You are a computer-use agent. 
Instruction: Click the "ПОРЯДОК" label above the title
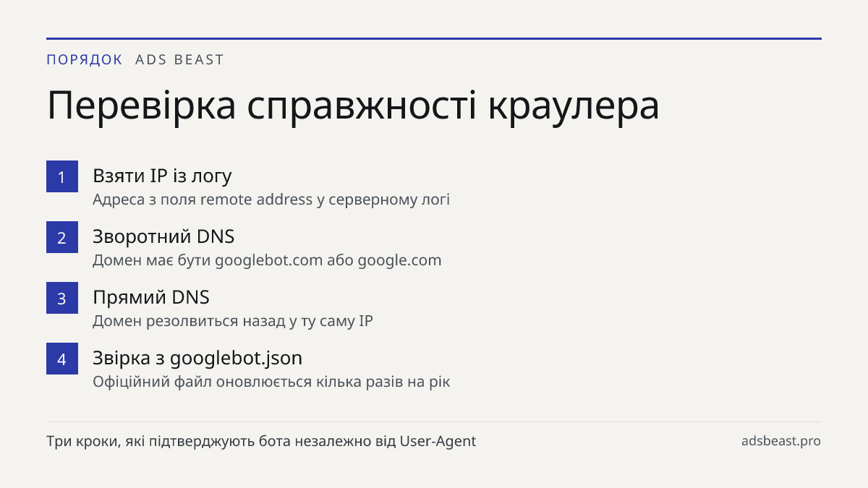[x=85, y=59]
